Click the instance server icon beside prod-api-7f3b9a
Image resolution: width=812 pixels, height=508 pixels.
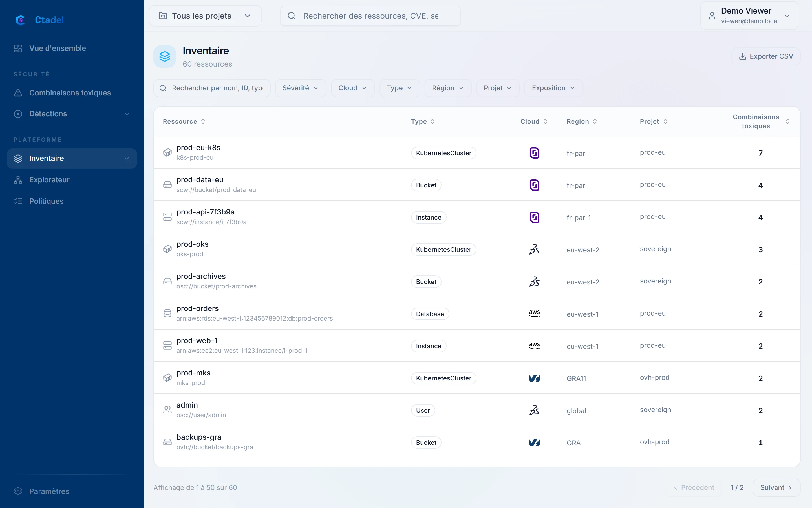click(x=167, y=217)
